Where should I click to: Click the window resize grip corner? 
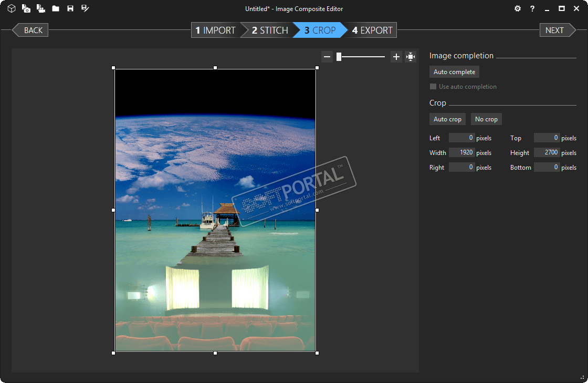coord(582,377)
